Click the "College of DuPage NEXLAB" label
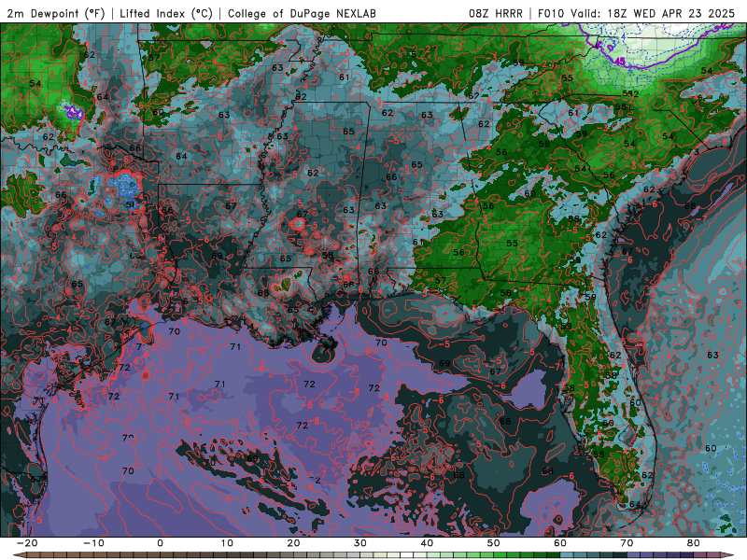 302,13
